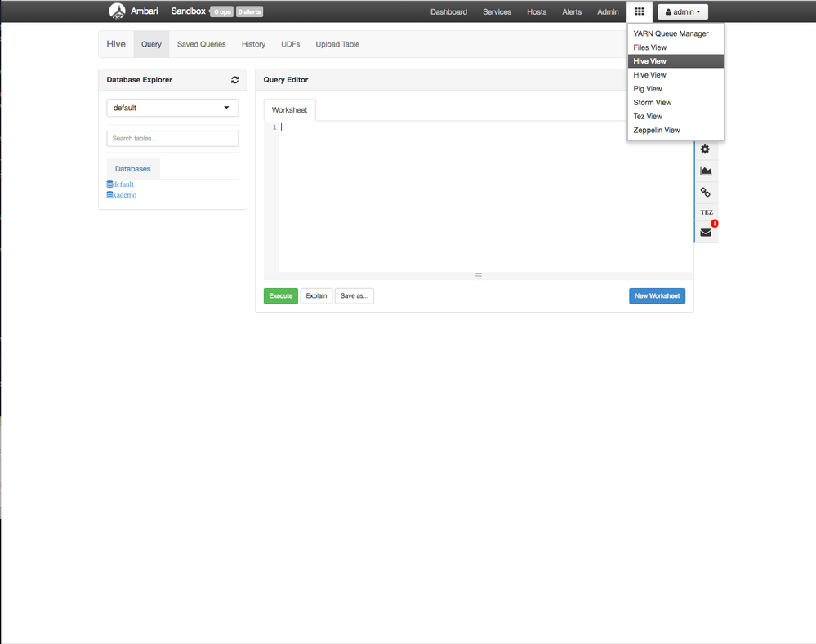Screen dimensions: 816x644
Task: Select Files View from the menu
Action: click(x=676, y=47)
